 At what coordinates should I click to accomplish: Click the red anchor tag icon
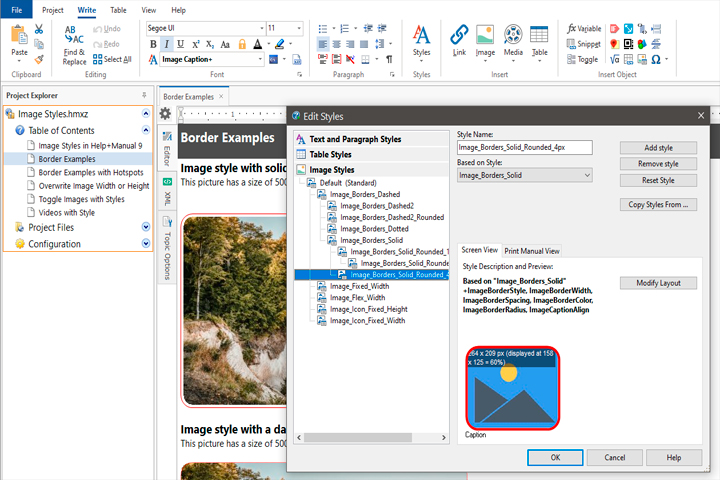(614, 29)
